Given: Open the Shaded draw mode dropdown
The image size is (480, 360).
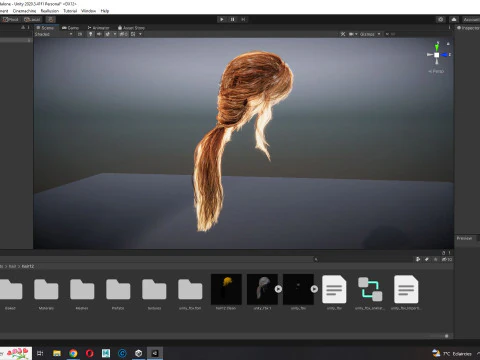Looking at the screenshot, I should (x=53, y=34).
